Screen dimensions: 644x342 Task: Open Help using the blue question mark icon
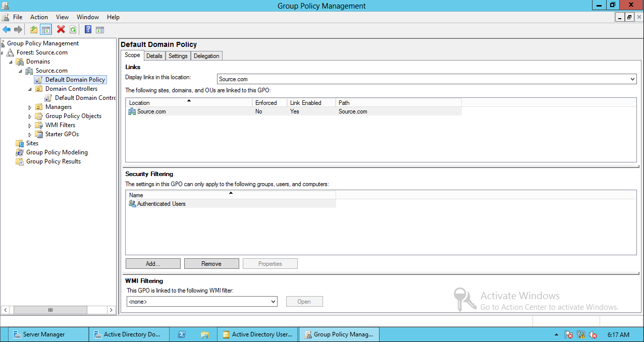[x=87, y=29]
